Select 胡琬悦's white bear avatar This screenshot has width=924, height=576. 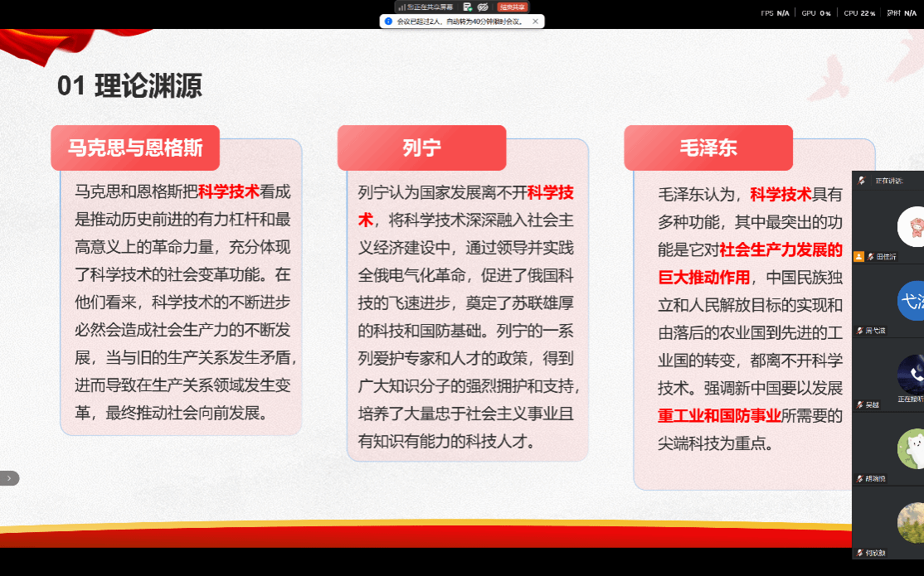coord(911,449)
